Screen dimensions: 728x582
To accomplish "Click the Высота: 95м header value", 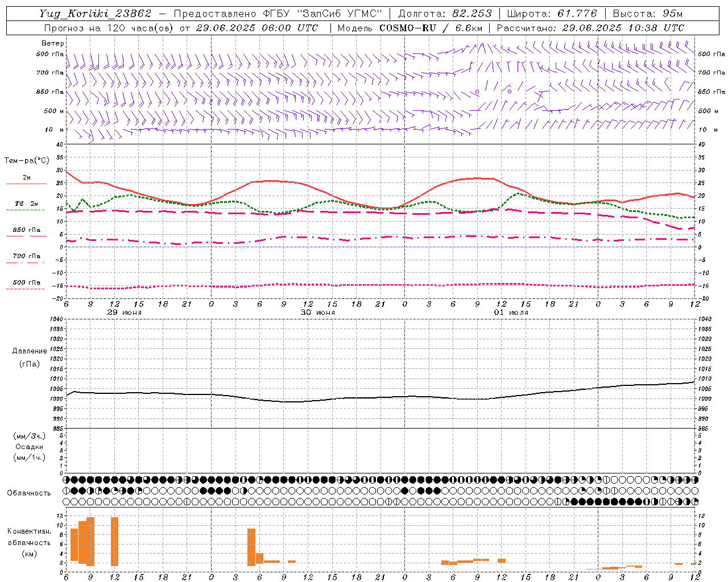I will (648, 14).
